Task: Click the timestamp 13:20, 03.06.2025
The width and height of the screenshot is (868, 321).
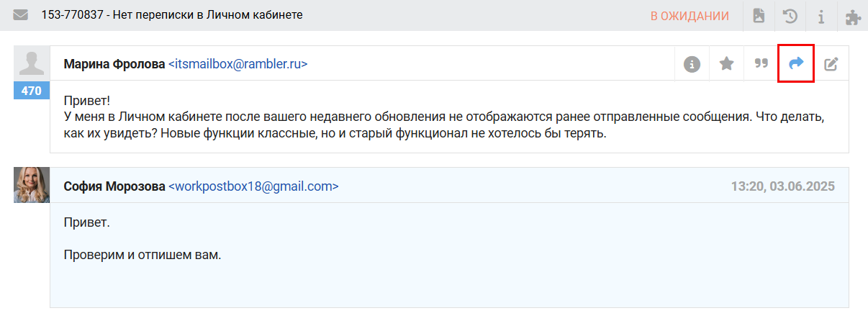Action: [x=782, y=186]
